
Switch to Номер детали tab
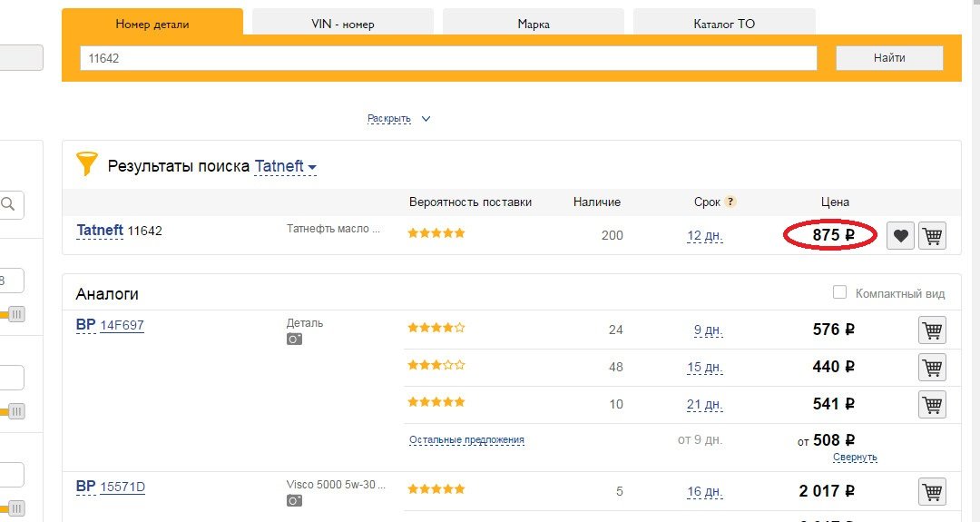152,24
